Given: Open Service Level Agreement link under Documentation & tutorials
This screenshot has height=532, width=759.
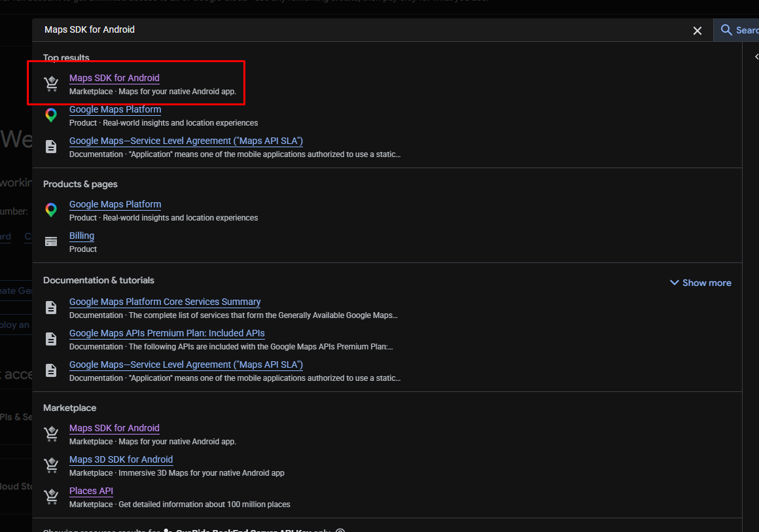Looking at the screenshot, I should coord(186,364).
